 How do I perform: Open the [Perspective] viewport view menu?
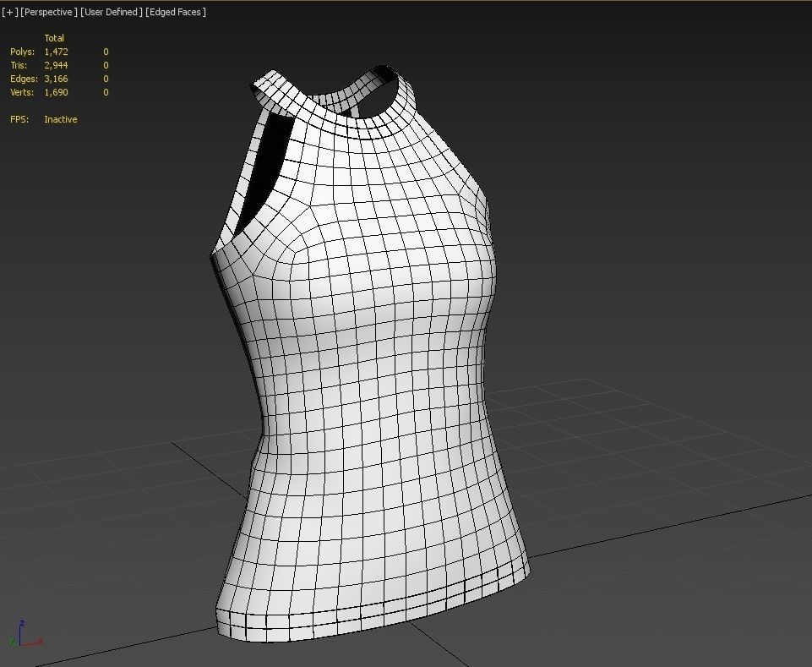pos(49,12)
